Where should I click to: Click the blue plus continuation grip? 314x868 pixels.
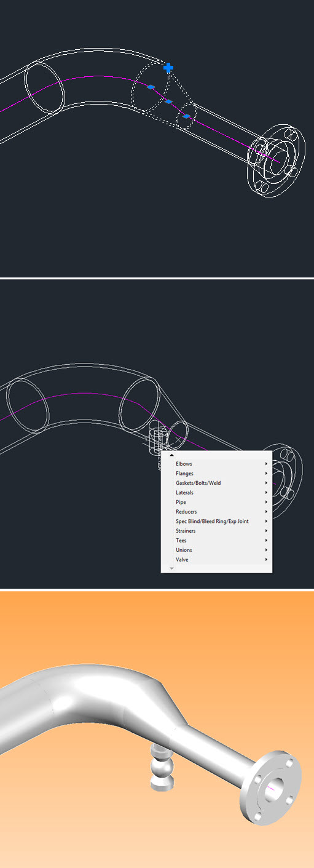(168, 68)
